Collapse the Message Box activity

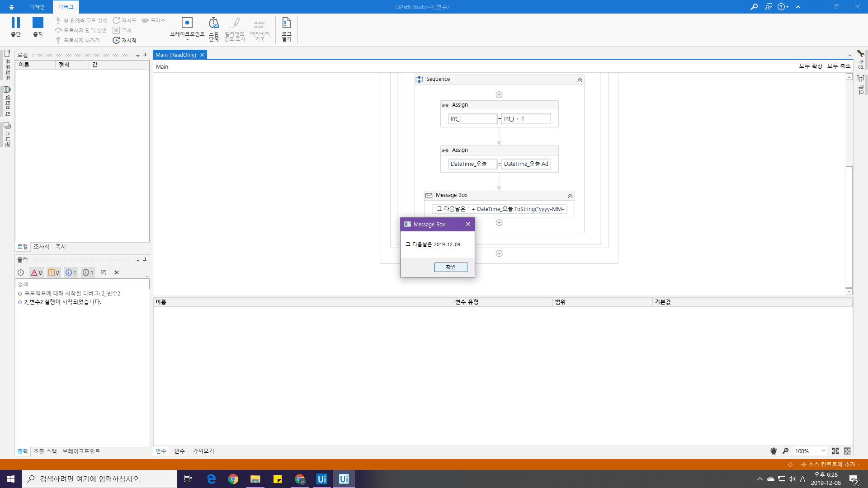point(570,196)
